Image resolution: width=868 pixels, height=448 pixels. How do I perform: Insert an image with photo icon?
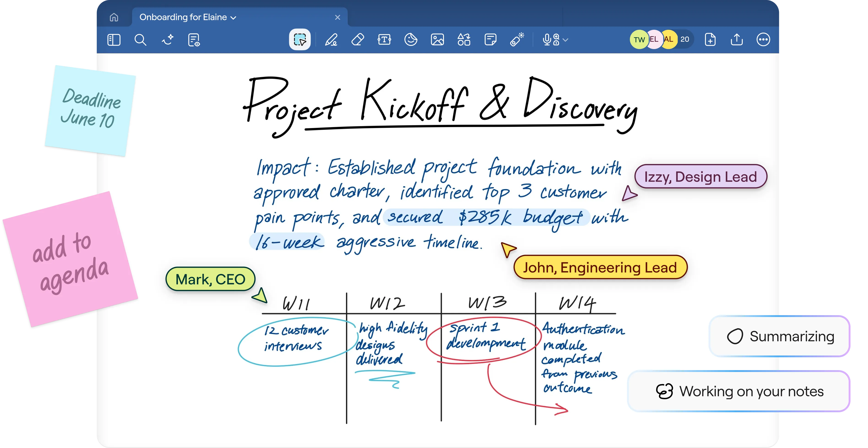(x=437, y=40)
